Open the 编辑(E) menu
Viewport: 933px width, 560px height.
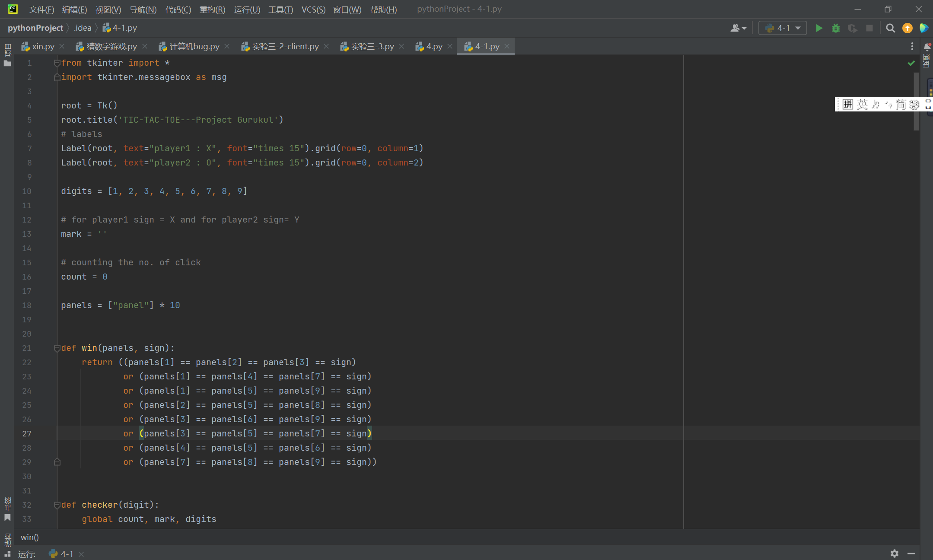point(74,10)
